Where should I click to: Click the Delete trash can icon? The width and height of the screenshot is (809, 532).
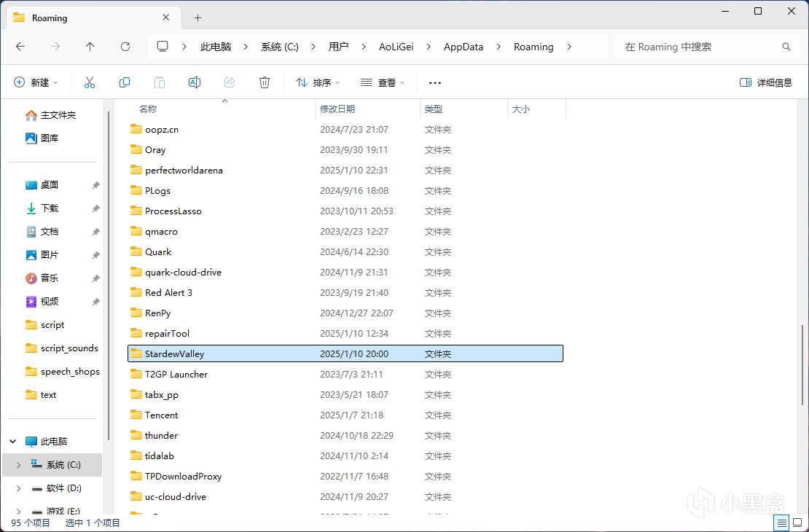click(x=264, y=82)
